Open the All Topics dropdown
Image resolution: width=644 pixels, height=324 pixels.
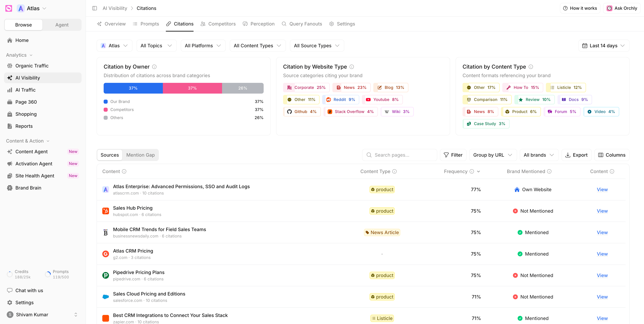[156, 46]
